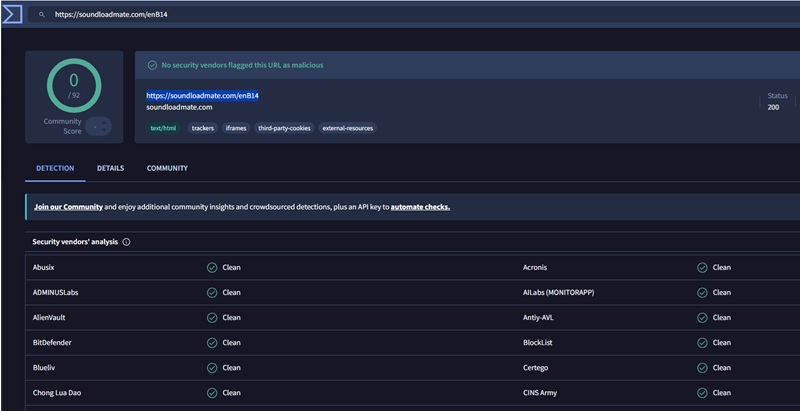Click the clean checkmark icon for Antiy-AVL
Image resolution: width=800 pixels, height=411 pixels.
(702, 318)
